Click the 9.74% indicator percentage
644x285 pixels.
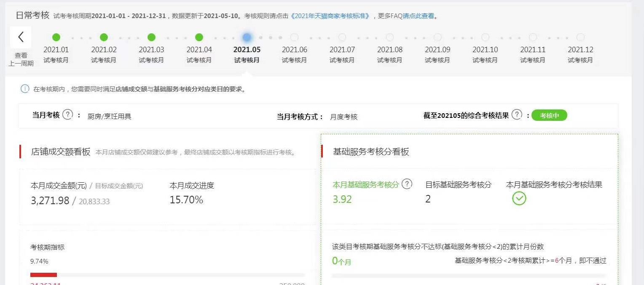click(39, 261)
